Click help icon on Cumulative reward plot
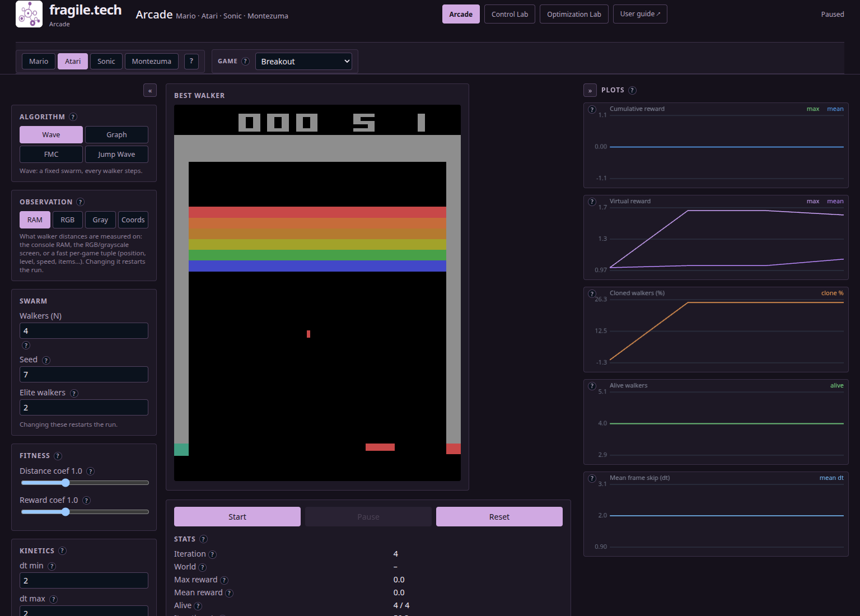Viewport: 860px width, 616px height. click(x=592, y=109)
